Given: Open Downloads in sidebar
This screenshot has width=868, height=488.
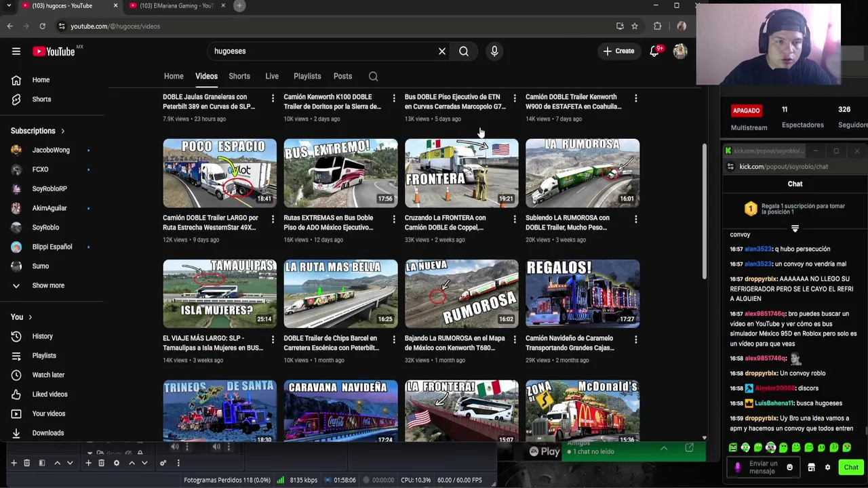Looking at the screenshot, I should tap(47, 432).
